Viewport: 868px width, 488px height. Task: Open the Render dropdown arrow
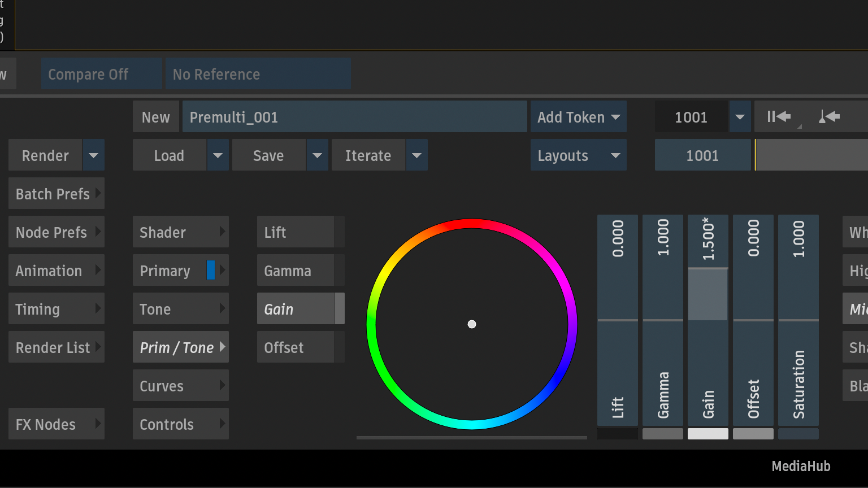click(x=94, y=155)
